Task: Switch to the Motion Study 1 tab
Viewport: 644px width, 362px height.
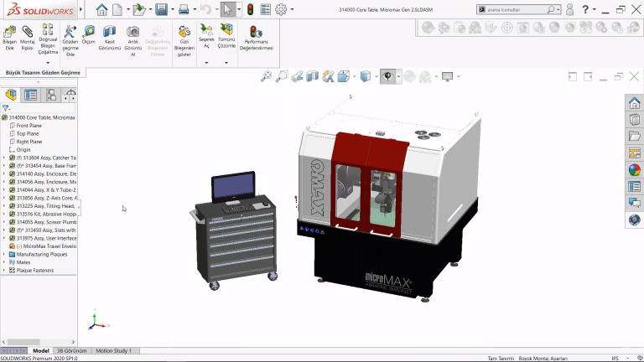Action: (113, 350)
